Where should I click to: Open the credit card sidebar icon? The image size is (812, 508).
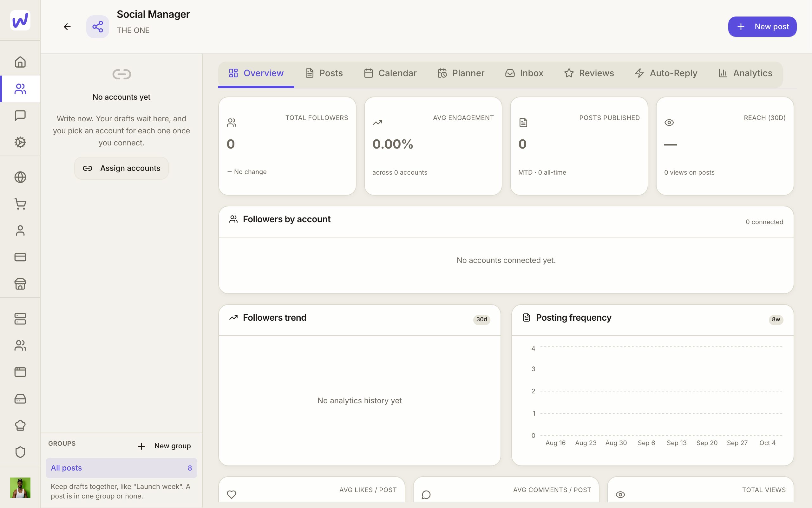(x=20, y=257)
